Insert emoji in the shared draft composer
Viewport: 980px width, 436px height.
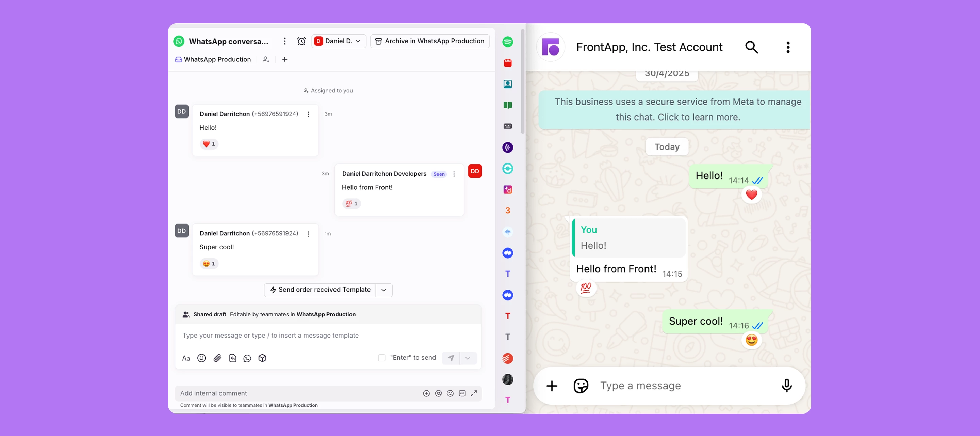[x=202, y=358]
